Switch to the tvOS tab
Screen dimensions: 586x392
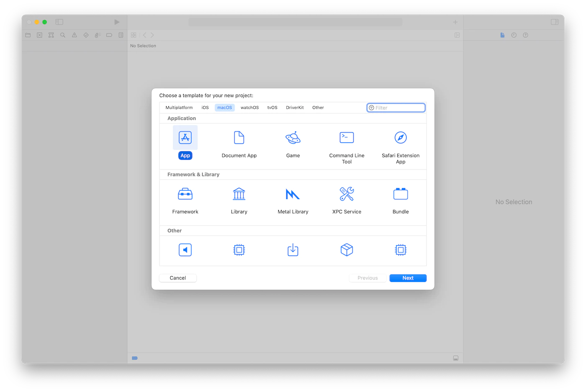(272, 108)
